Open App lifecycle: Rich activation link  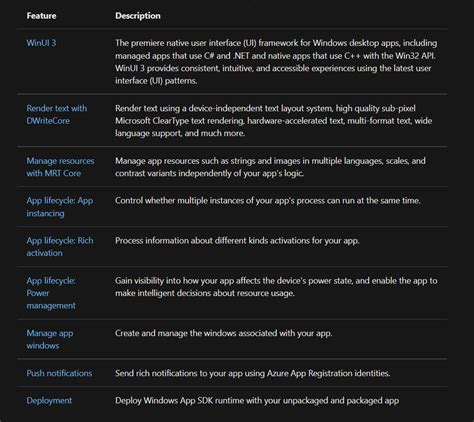coord(60,247)
